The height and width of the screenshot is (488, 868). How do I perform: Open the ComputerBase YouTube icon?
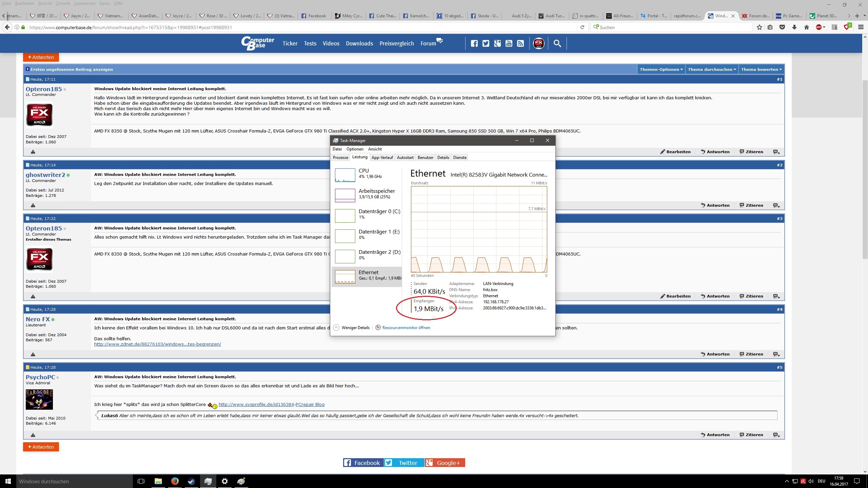(x=509, y=43)
